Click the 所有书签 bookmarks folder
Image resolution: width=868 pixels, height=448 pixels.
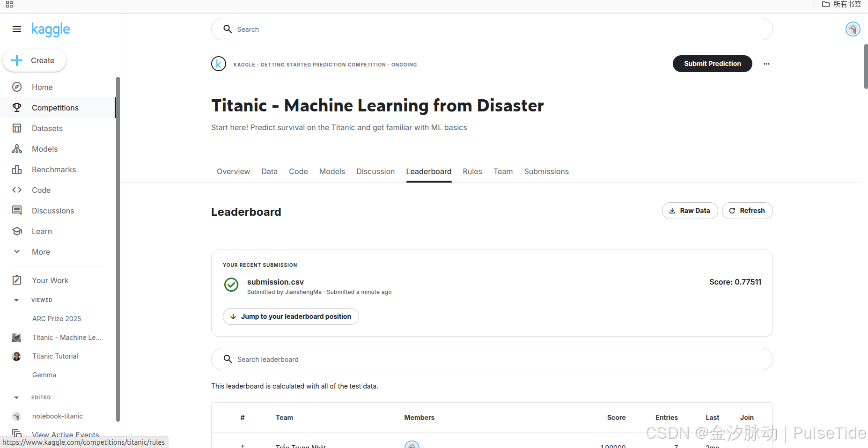point(842,4)
